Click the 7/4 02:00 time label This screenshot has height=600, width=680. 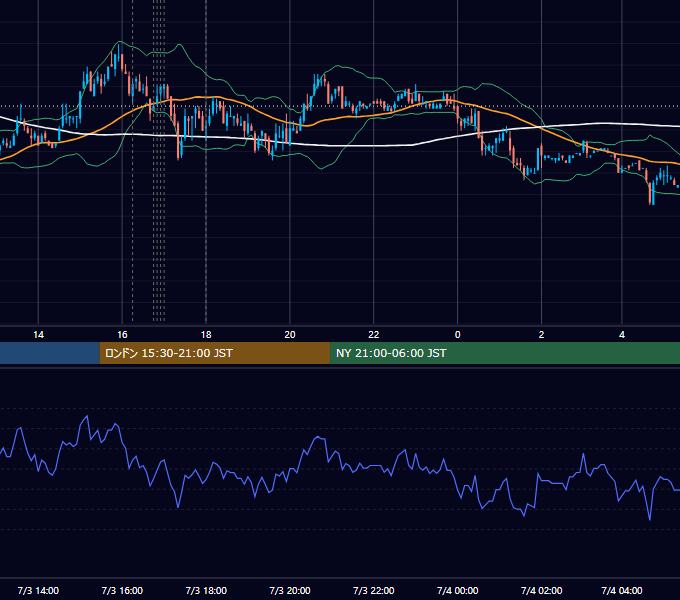pyautogui.click(x=541, y=590)
